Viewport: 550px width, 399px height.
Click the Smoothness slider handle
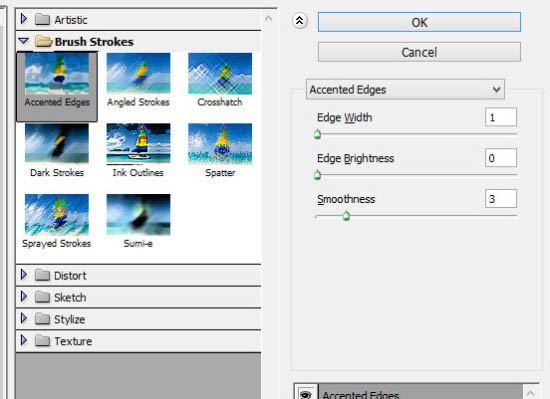[346, 216]
